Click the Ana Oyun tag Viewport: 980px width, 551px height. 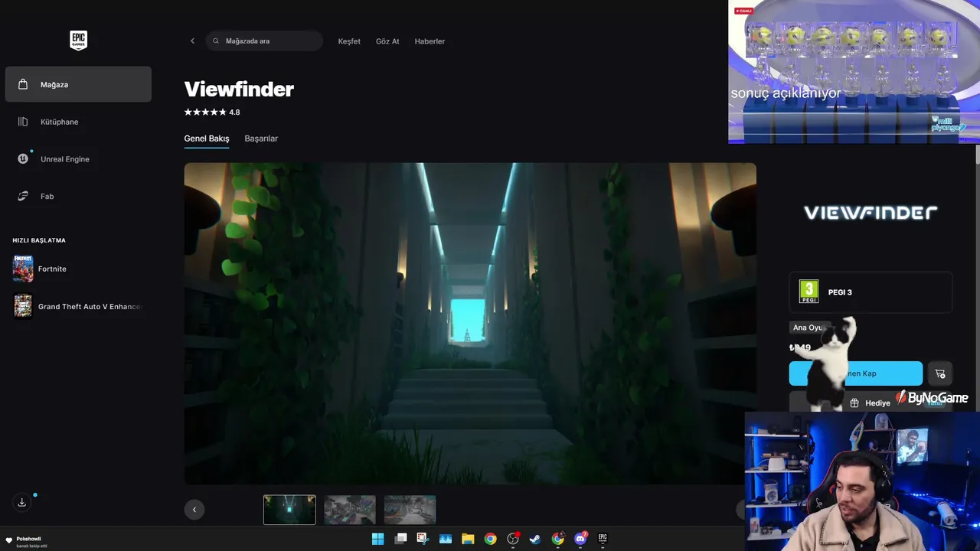(809, 328)
